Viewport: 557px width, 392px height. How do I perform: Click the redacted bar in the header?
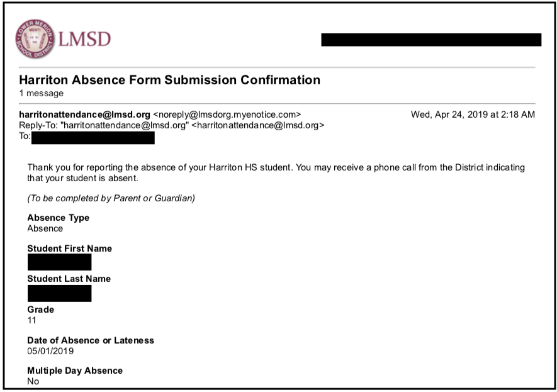click(x=431, y=40)
